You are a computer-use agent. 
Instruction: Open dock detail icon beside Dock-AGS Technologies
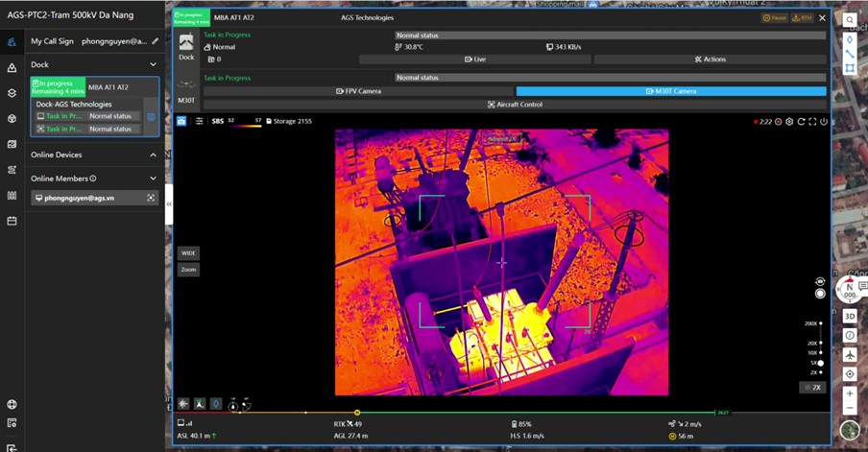tap(151, 117)
